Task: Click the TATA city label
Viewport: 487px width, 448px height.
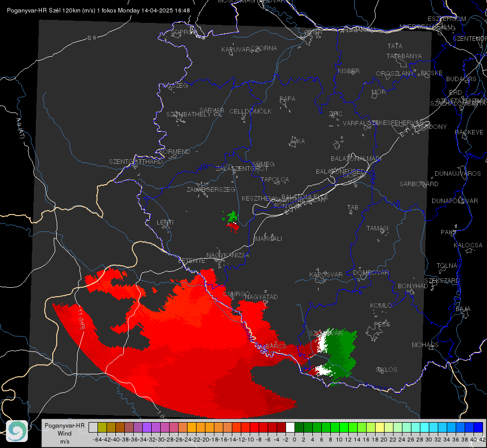Action: click(395, 46)
